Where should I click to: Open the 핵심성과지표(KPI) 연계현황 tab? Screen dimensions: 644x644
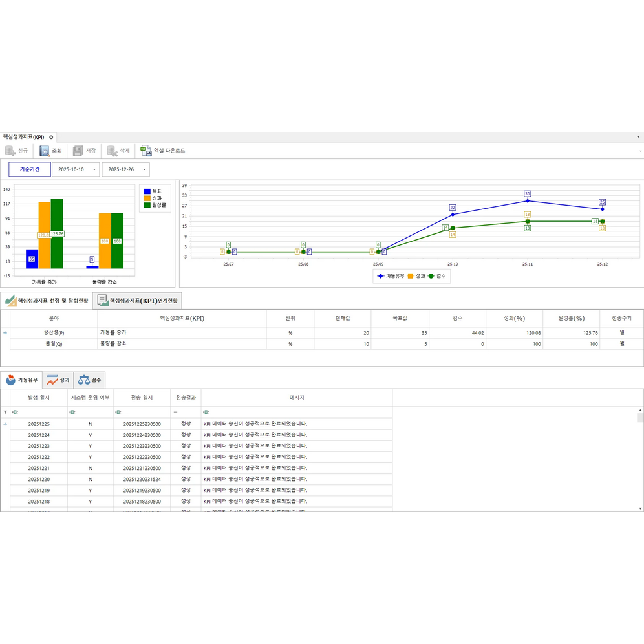137,301
